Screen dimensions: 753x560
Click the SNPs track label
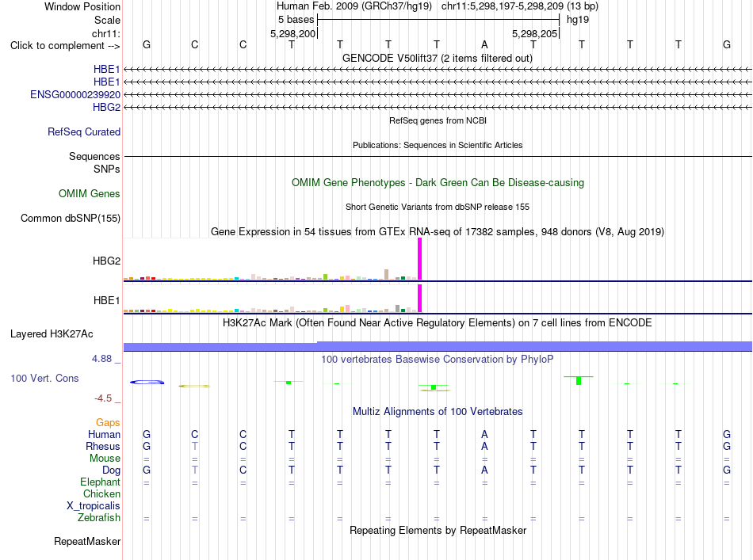(x=107, y=169)
